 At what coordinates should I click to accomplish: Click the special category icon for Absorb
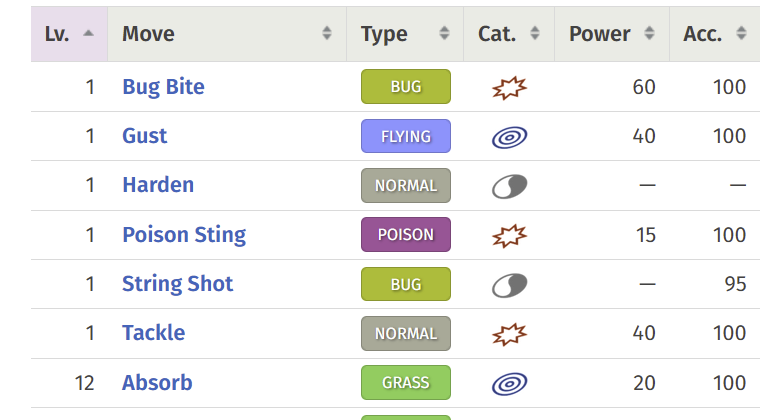pyautogui.click(x=509, y=384)
